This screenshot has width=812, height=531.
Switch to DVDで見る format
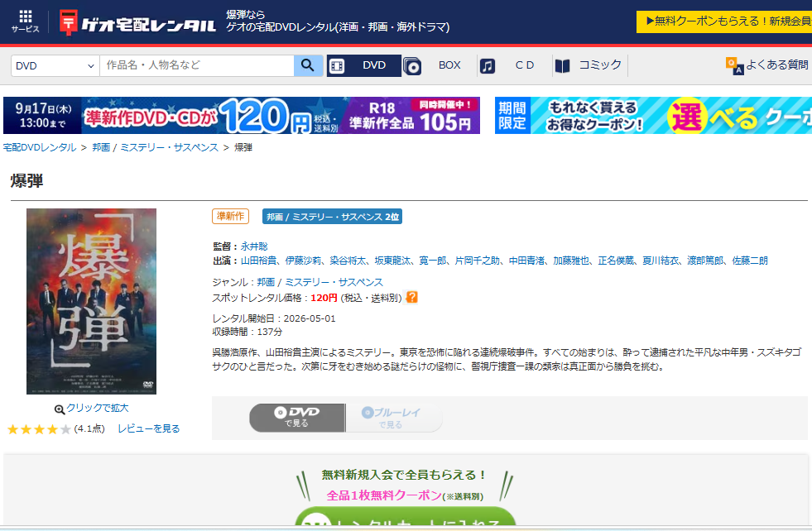tap(297, 418)
